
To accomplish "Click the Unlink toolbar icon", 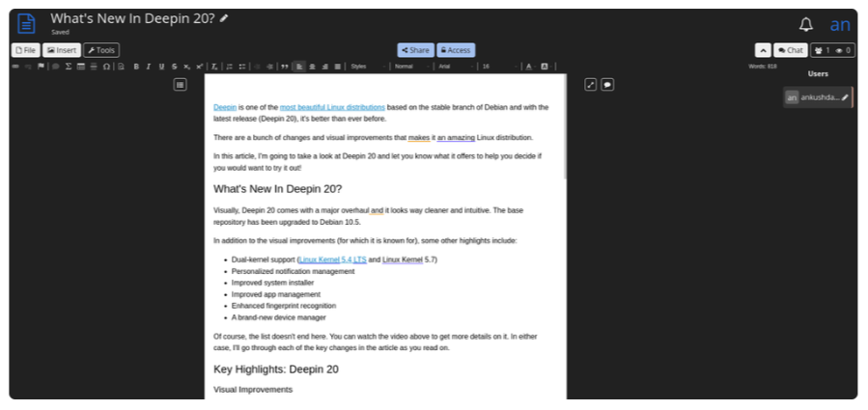I will (28, 67).
